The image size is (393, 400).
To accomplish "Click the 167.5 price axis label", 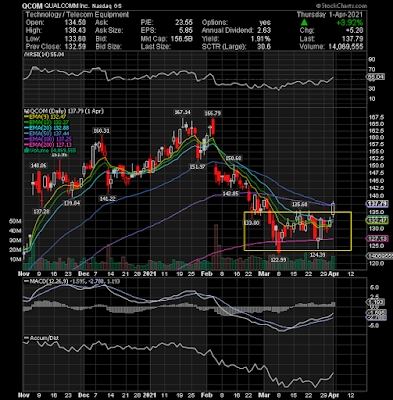I will click(376, 117).
